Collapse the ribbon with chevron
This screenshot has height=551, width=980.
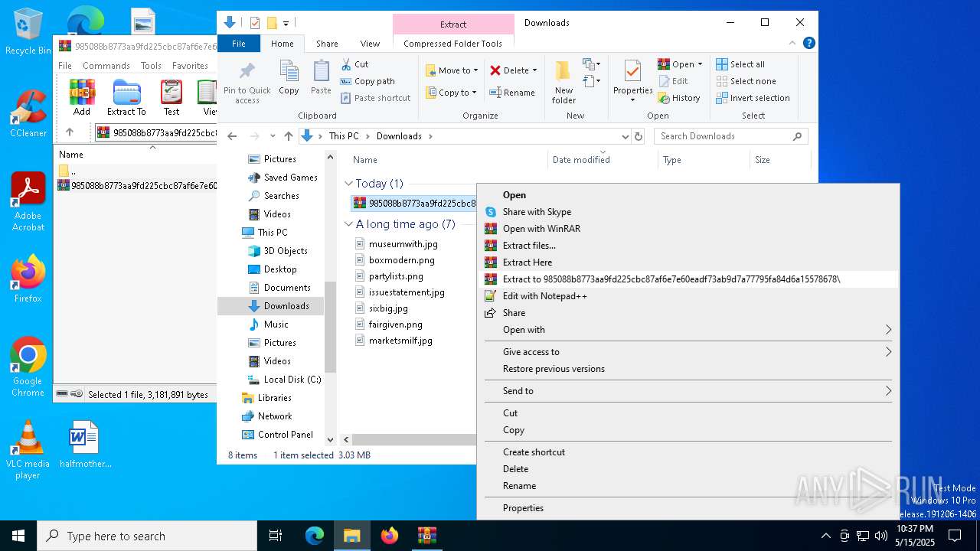tap(793, 44)
